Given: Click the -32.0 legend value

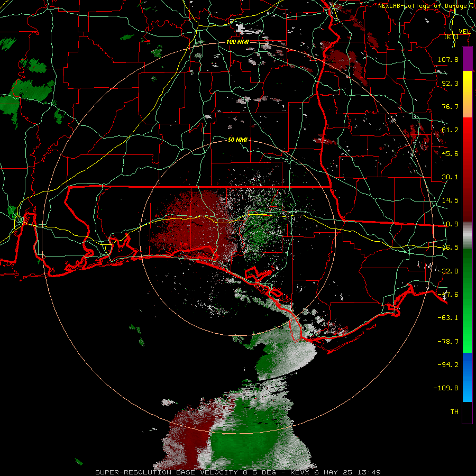Looking at the screenshot, I should 448,271.
